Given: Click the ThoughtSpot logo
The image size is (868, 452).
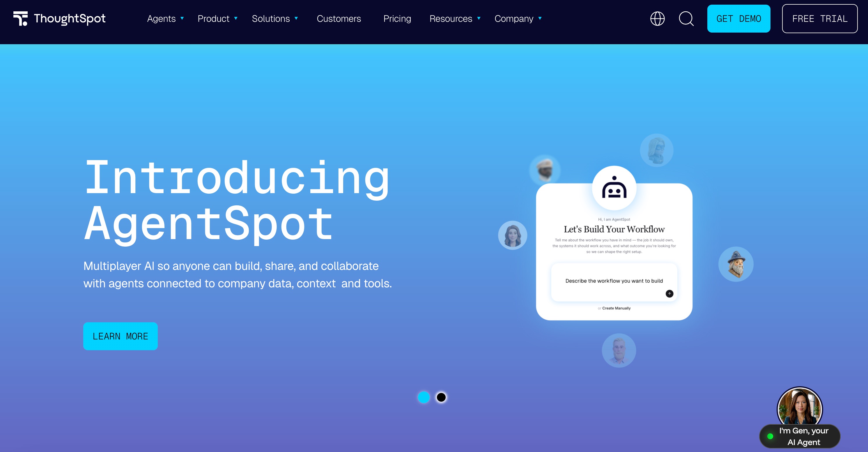Looking at the screenshot, I should coord(59,19).
